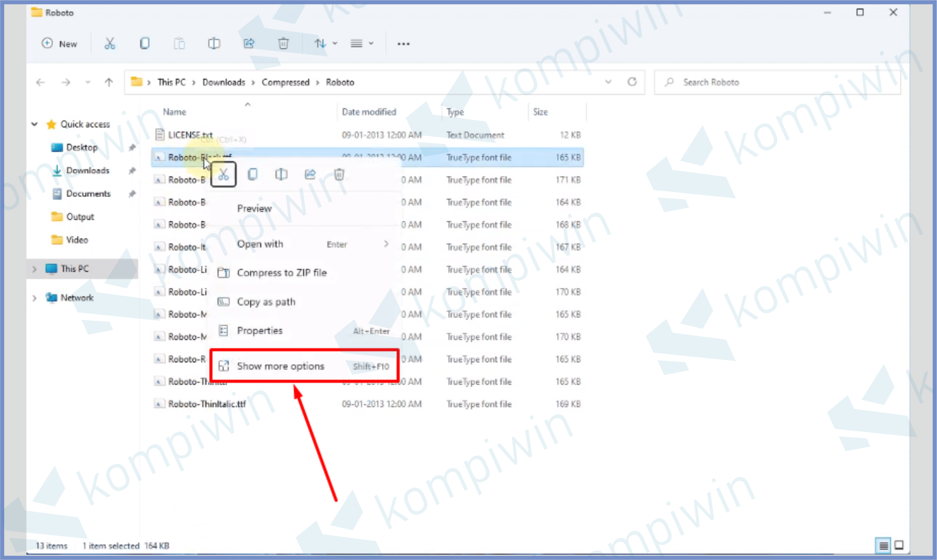Click the 12 KB size cell
This screenshot has width=937, height=560.
(x=570, y=135)
